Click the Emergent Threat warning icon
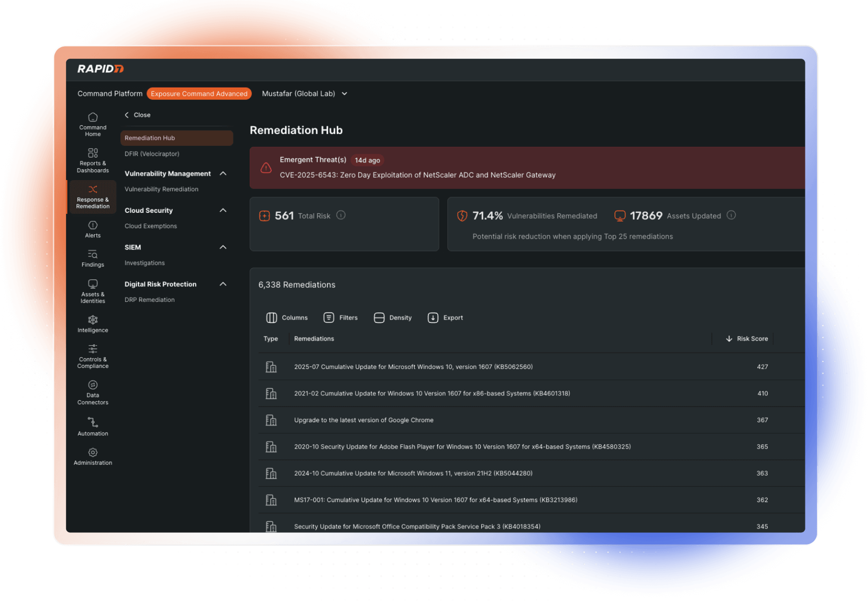The image size is (868, 615). tap(266, 167)
